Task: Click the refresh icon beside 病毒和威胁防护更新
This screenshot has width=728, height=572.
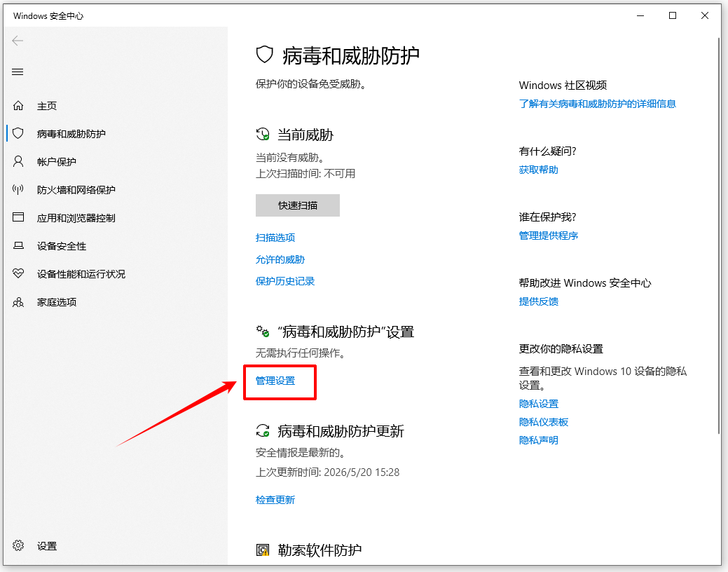Action: click(x=263, y=430)
